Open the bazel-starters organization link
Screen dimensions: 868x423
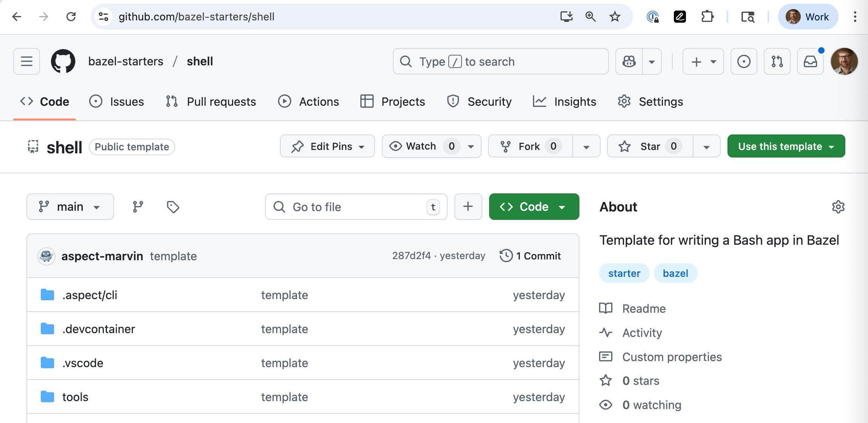(x=126, y=61)
